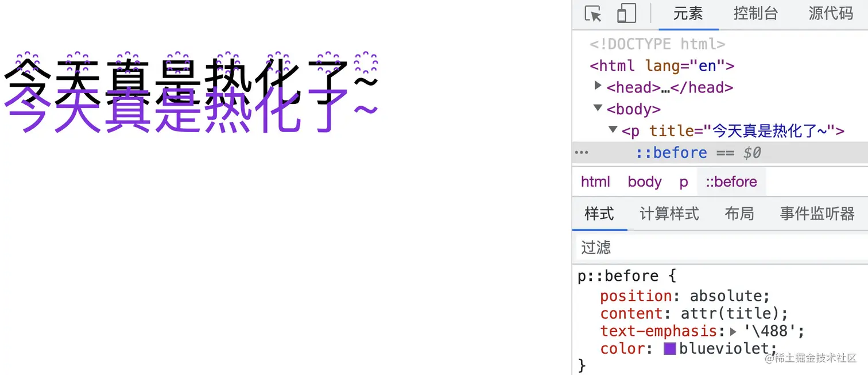
Task: Select the <html lang="en"> node
Action: 662,65
